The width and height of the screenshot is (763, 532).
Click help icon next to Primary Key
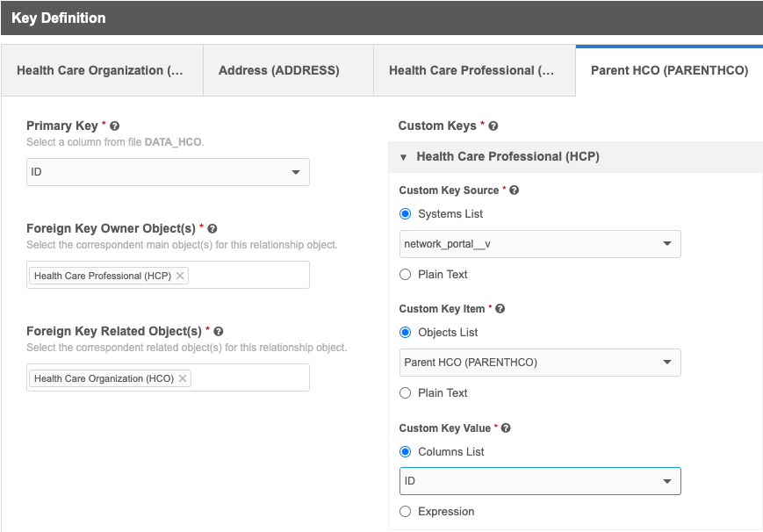115,126
